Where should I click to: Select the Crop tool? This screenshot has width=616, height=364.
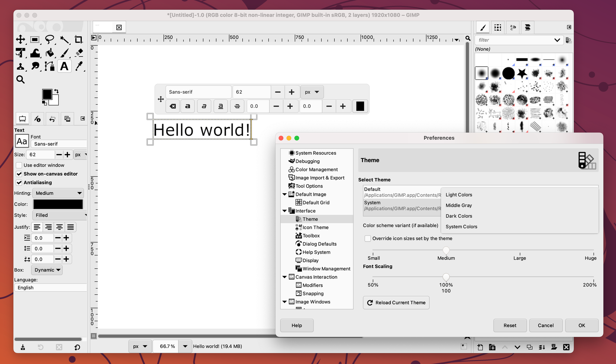coord(79,40)
